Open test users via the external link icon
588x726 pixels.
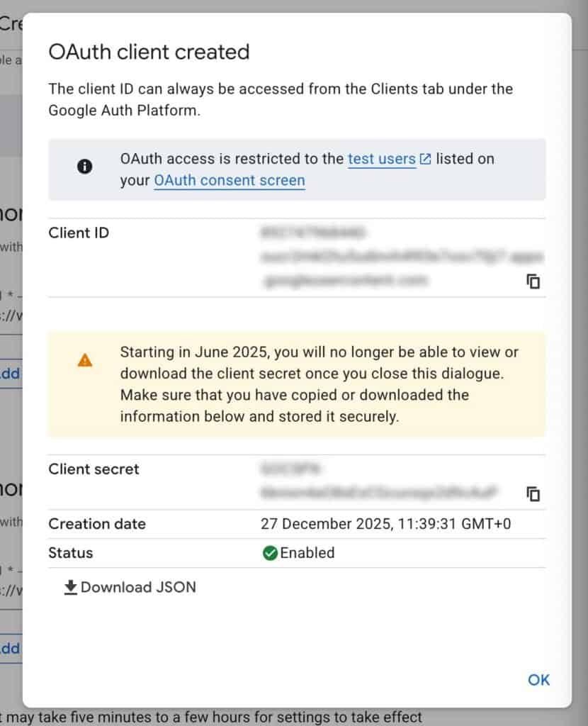click(x=426, y=158)
